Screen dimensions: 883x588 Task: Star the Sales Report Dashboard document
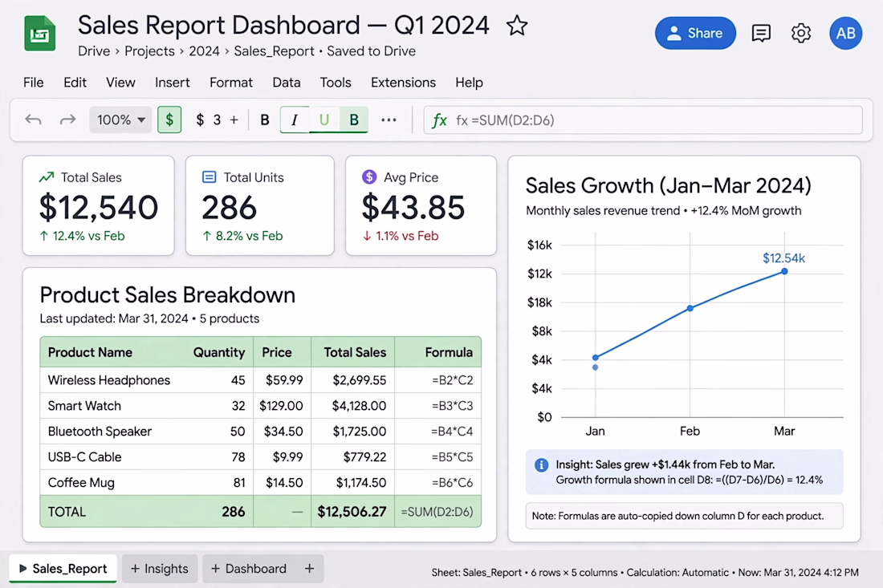coord(516,26)
